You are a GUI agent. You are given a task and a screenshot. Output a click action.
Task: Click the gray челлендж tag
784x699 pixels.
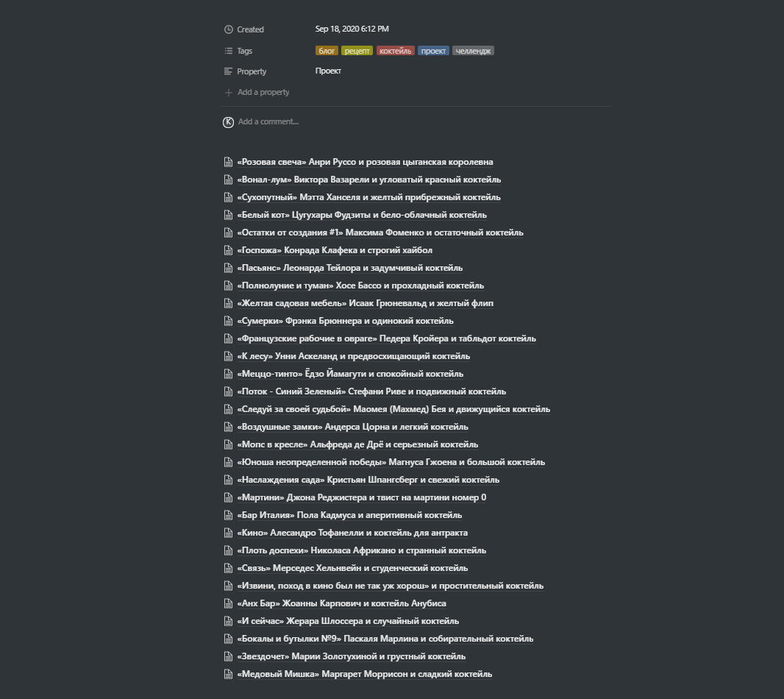473,51
